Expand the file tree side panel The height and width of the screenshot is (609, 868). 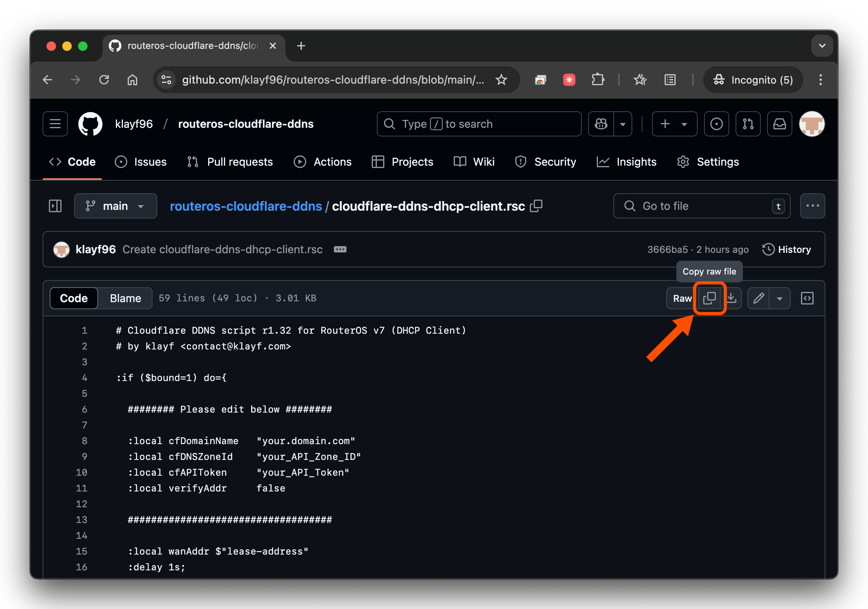tap(55, 206)
